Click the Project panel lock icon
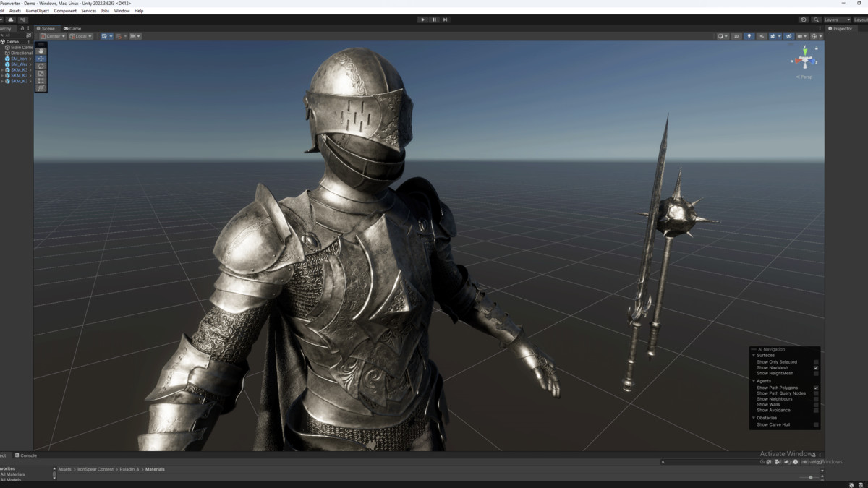The image size is (868, 488). coord(814,455)
